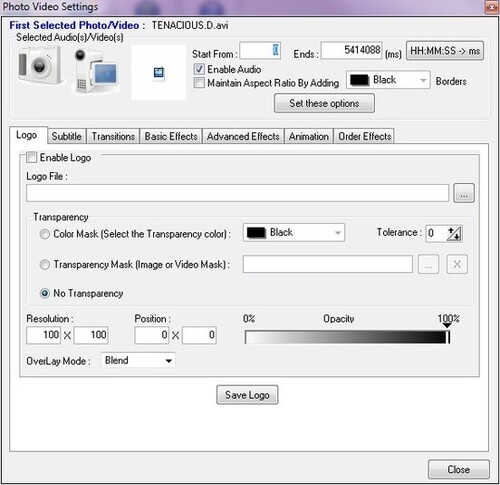The width and height of the screenshot is (500, 485).
Task: Open the Advanced Effects tab
Action: (x=243, y=136)
